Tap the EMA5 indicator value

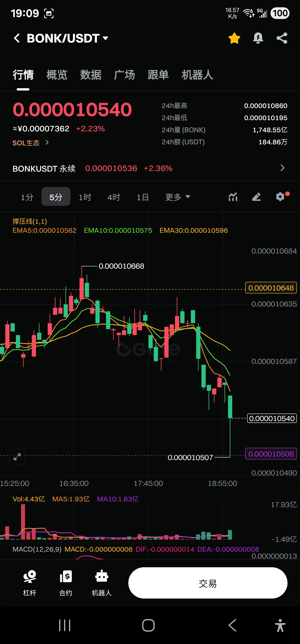[x=44, y=230]
